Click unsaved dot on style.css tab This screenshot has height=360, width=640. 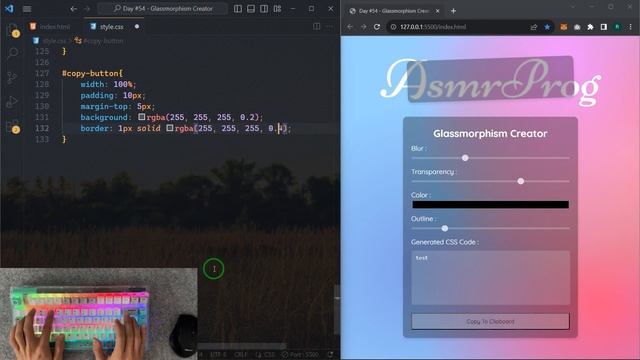pyautogui.click(x=137, y=27)
